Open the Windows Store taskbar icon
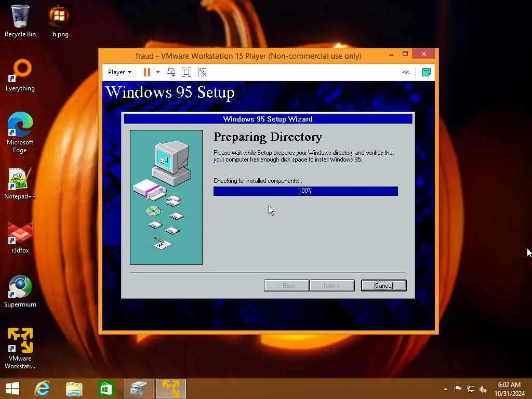This screenshot has width=532, height=399. pos(106,389)
